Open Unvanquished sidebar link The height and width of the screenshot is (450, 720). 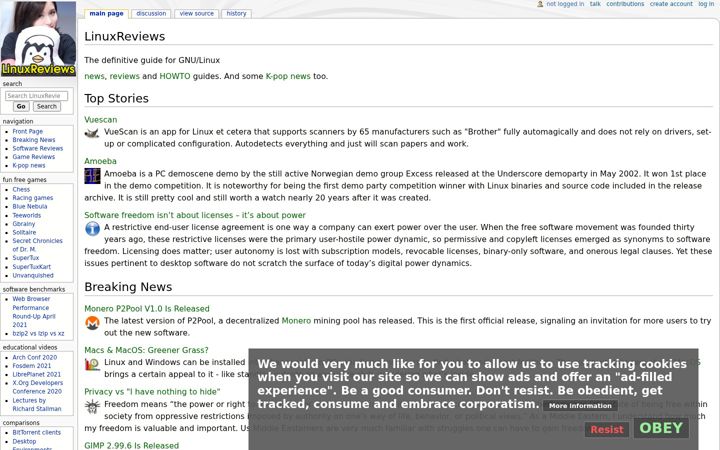pyautogui.click(x=33, y=276)
